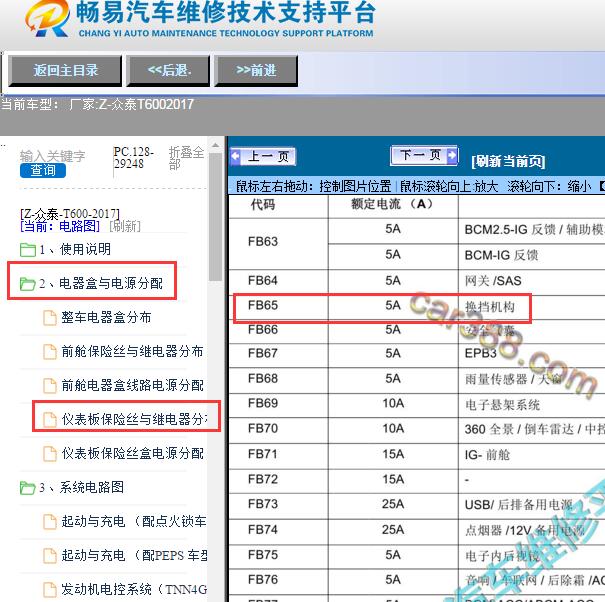This screenshot has height=602, width=605.
Task: Click the 上一页 previous page button
Action: (x=263, y=157)
